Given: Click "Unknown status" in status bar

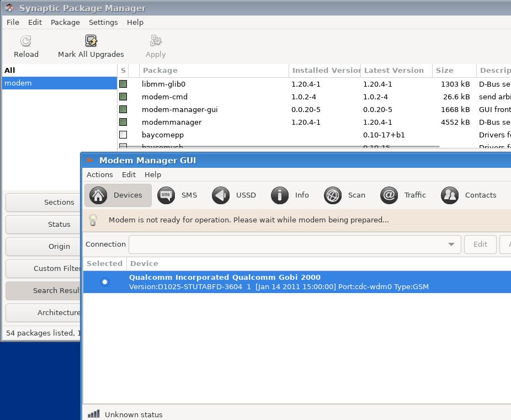Looking at the screenshot, I should point(134,414).
